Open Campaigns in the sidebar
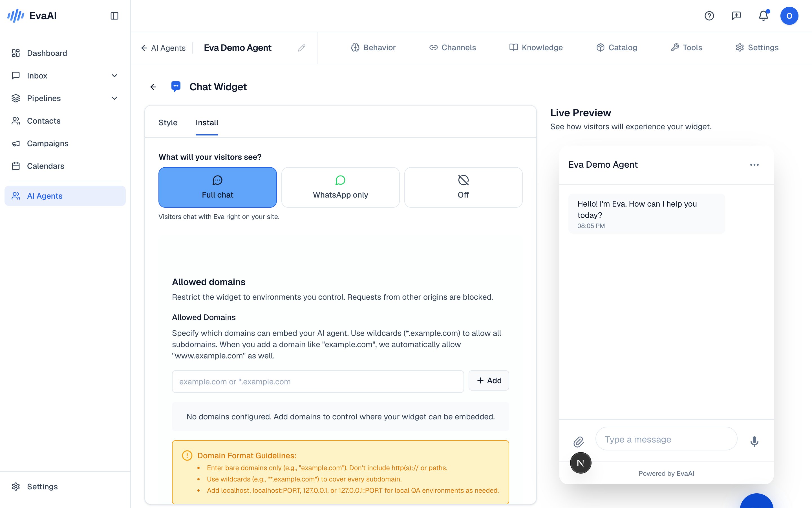 [x=65, y=143]
